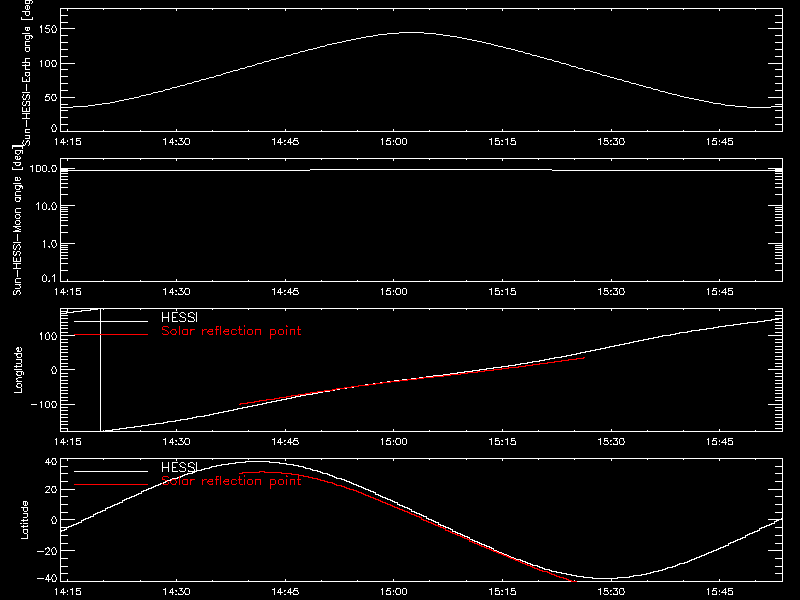Select the Longitude axis title
This screenshot has width=800, height=600.
coord(18,370)
